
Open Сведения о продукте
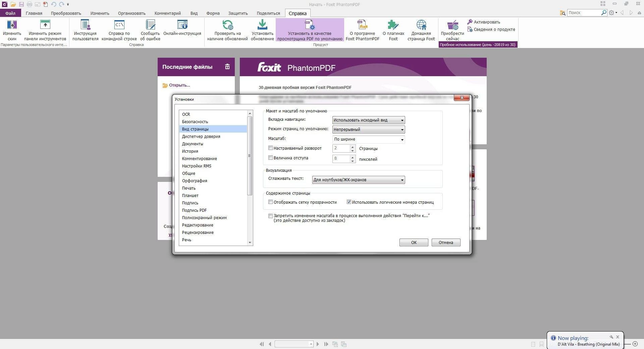pos(491,30)
